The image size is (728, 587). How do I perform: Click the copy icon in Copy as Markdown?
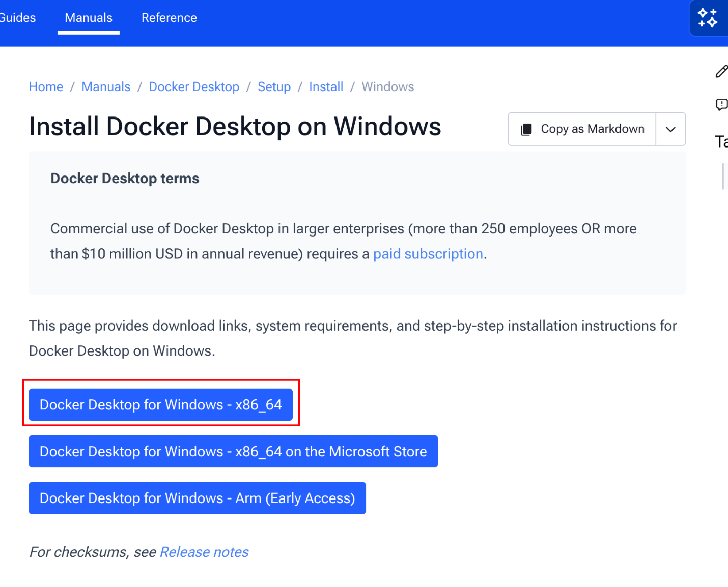pyautogui.click(x=526, y=129)
